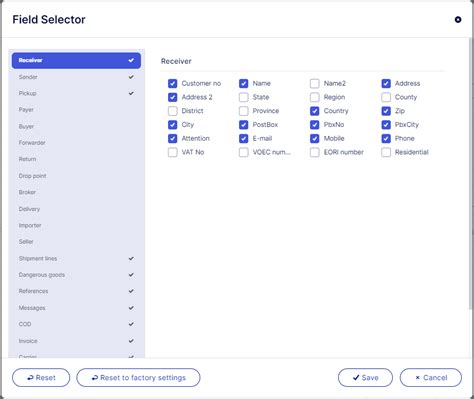This screenshot has height=399, width=474.
Task: Close the Field Selector dialog via top-right icon
Action: pos(458,20)
